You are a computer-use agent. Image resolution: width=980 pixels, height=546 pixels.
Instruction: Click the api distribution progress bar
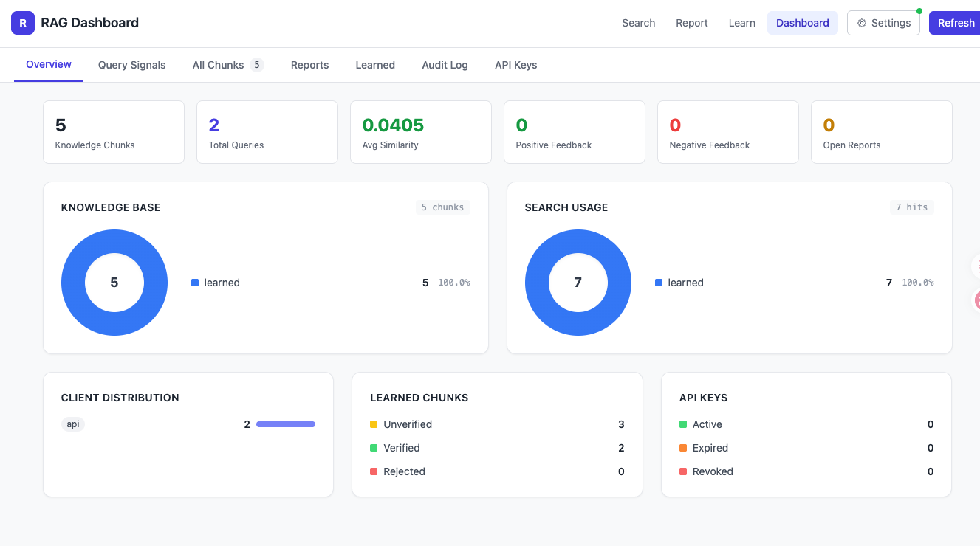[285, 424]
